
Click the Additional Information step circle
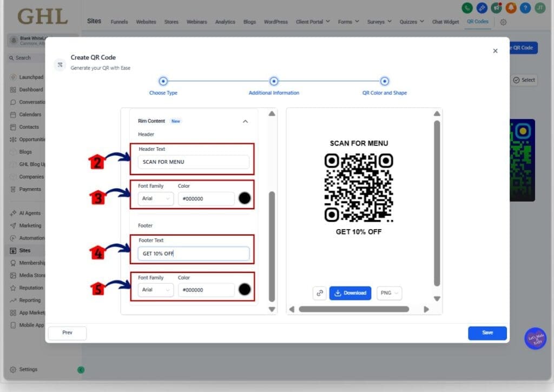274,81
